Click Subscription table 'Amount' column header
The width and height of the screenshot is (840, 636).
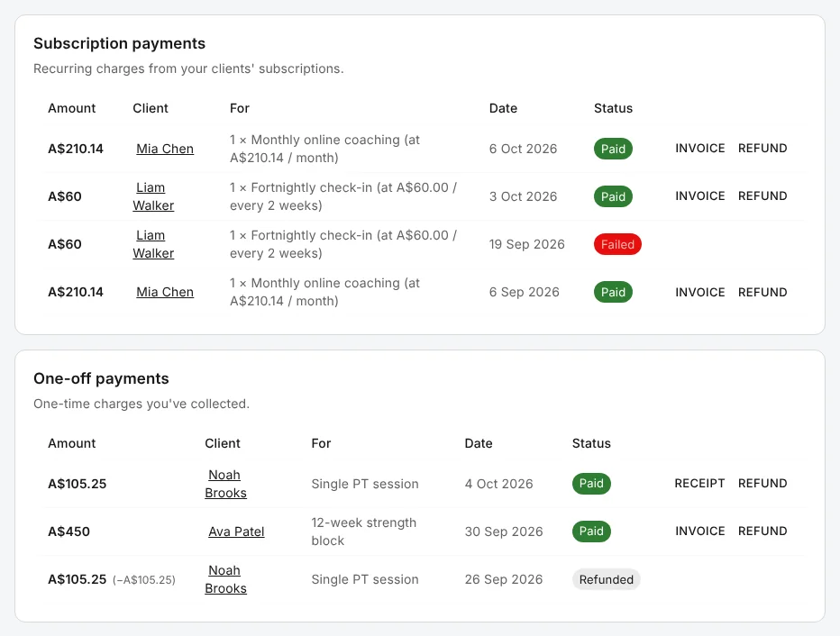(x=72, y=108)
